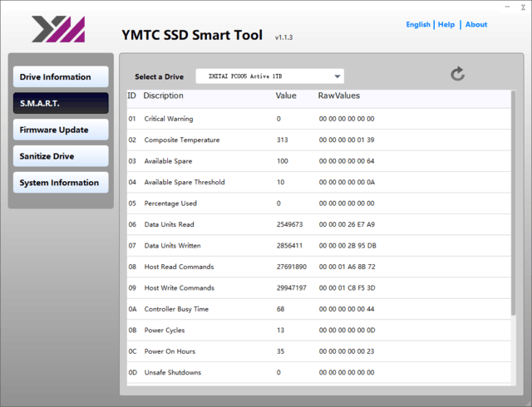Close the YMTC SSD Smart Tool window
This screenshot has height=407, width=532.
click(523, 7)
